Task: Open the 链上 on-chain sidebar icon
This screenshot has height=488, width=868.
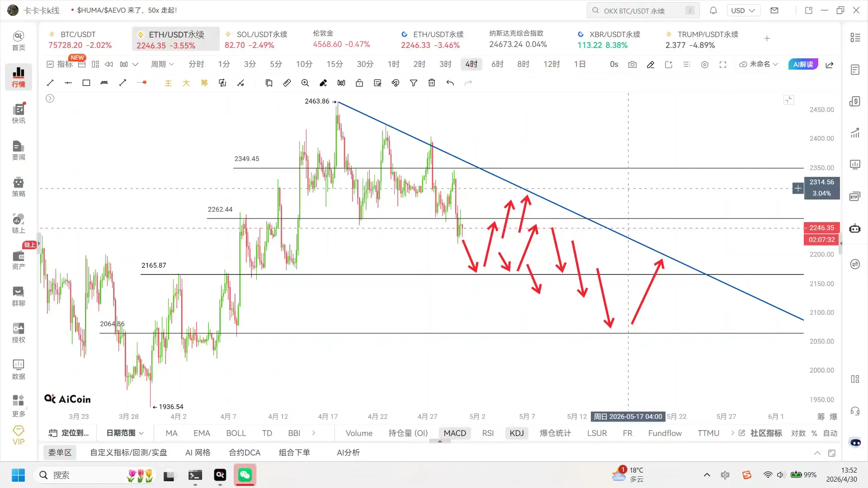Action: coord(19,223)
